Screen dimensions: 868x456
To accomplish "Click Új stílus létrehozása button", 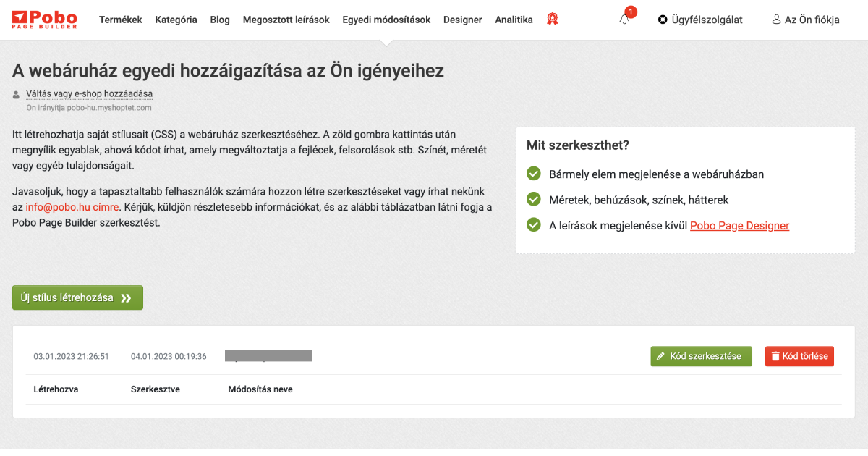I will (x=77, y=297).
